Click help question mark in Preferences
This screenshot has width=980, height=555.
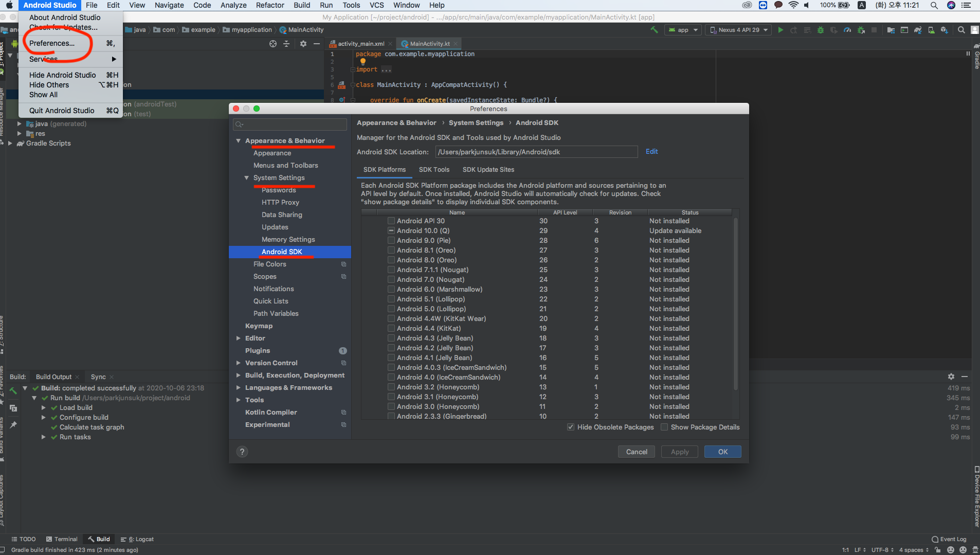[x=242, y=452]
